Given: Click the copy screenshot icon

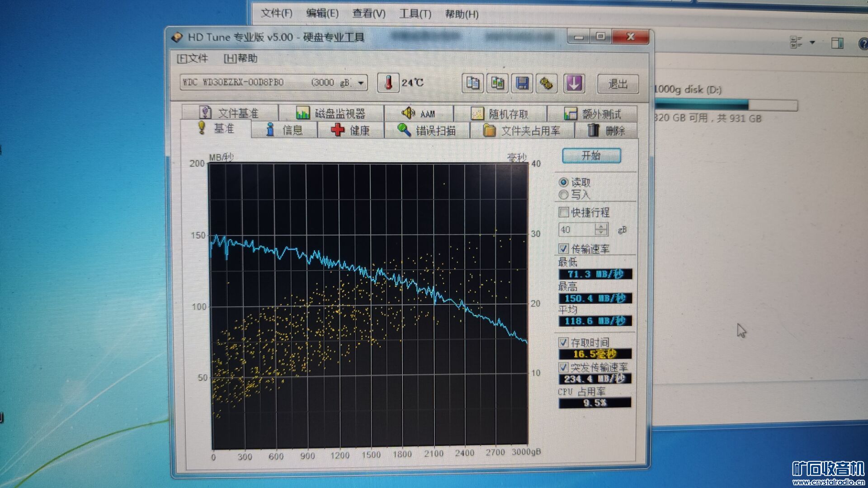Looking at the screenshot, I should point(497,84).
